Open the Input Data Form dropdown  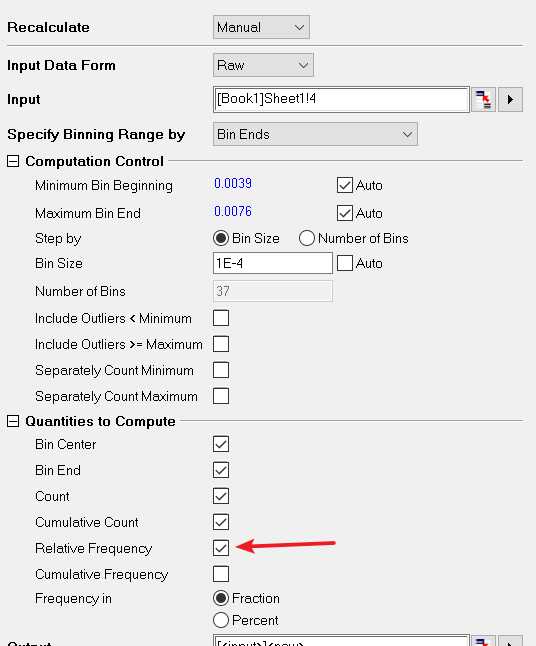click(263, 65)
